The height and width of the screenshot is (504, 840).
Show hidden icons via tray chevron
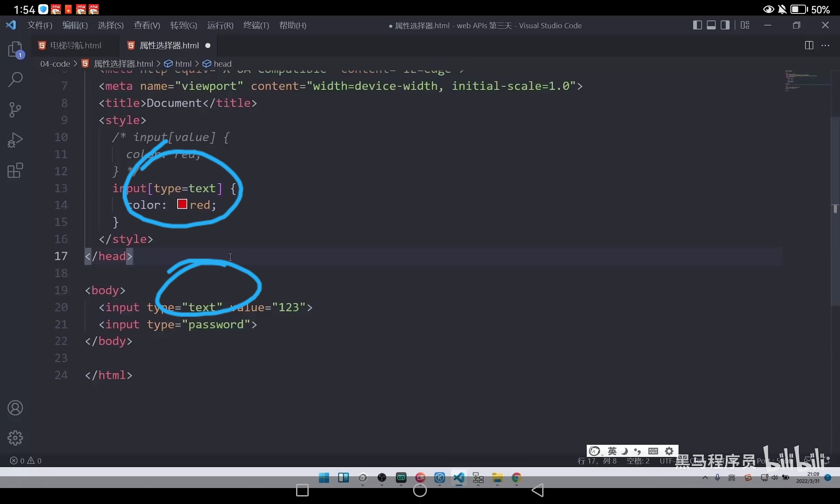(704, 478)
